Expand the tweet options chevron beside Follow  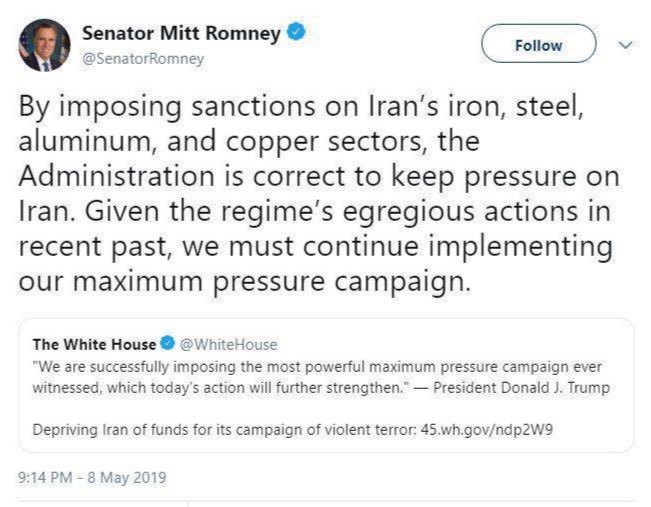pyautogui.click(x=626, y=45)
